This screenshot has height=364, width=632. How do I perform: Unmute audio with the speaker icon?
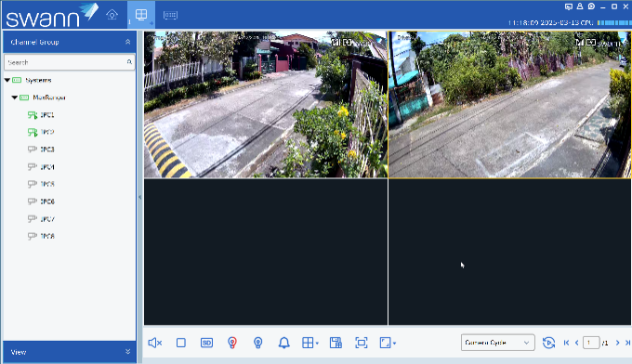(155, 343)
